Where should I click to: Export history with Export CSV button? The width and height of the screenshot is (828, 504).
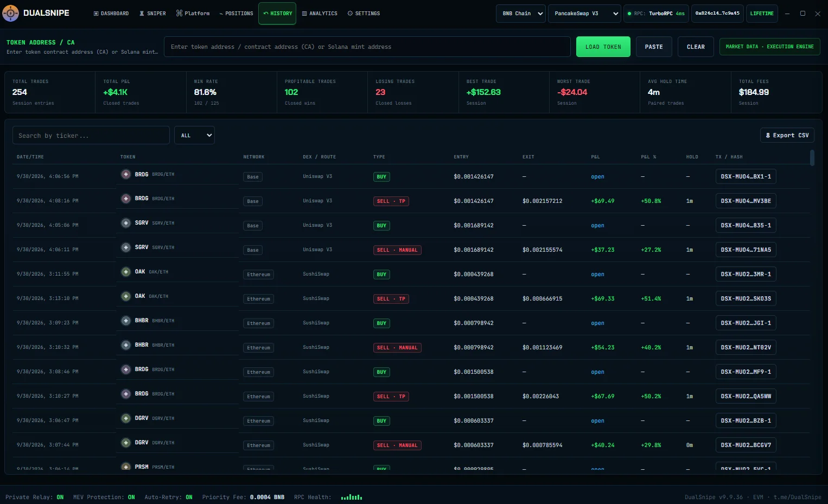(x=787, y=135)
